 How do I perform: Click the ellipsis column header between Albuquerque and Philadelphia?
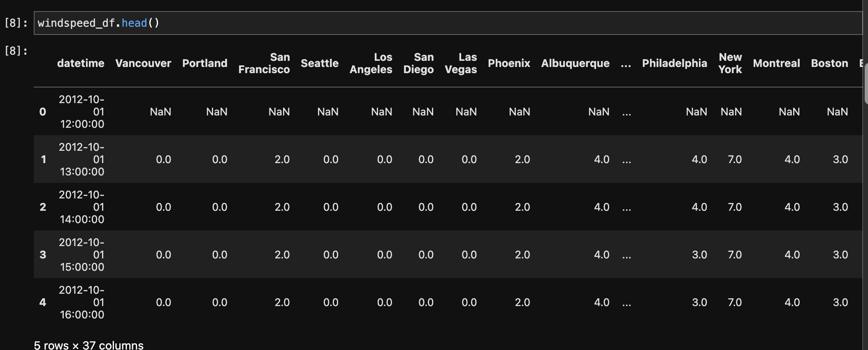(626, 64)
